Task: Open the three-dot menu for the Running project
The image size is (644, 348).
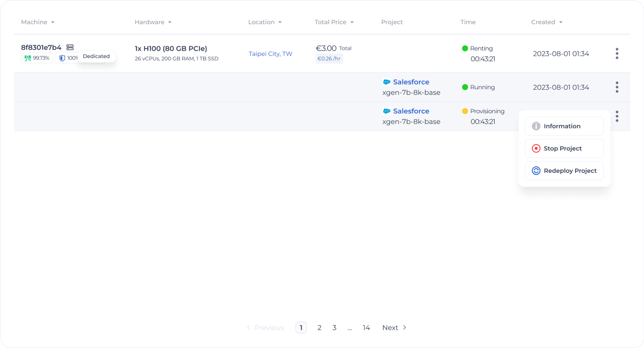Action: pyautogui.click(x=617, y=87)
